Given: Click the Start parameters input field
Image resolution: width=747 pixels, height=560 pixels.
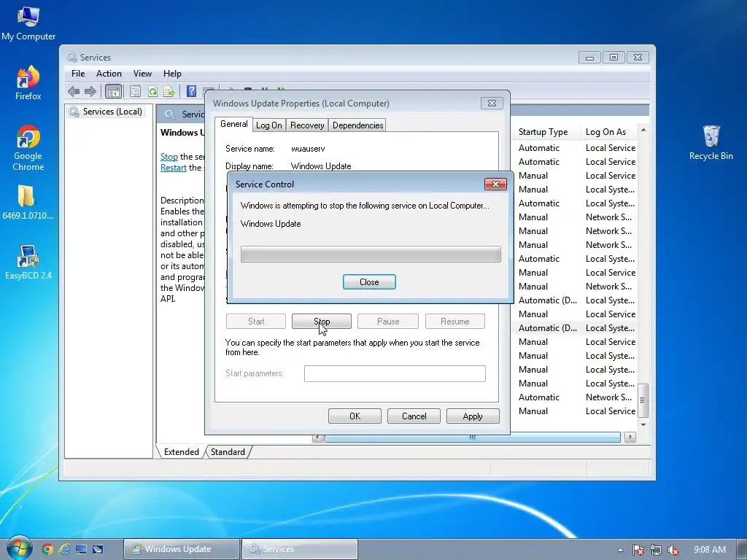Looking at the screenshot, I should [395, 374].
